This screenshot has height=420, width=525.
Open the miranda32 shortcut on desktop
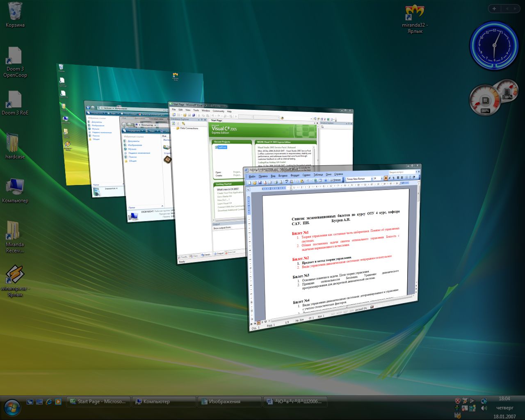414,13
